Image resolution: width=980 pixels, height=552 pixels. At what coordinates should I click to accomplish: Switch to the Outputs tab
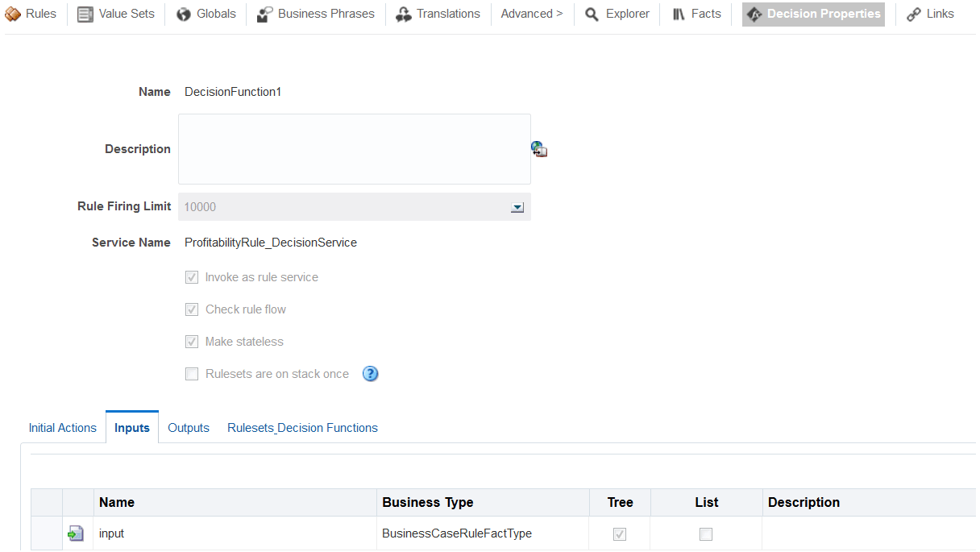pyautogui.click(x=189, y=428)
